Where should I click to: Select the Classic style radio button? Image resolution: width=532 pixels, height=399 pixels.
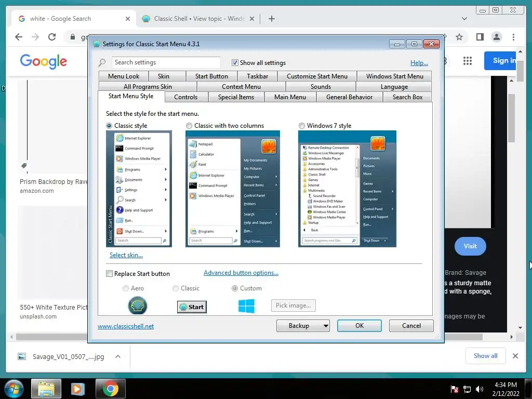point(109,126)
